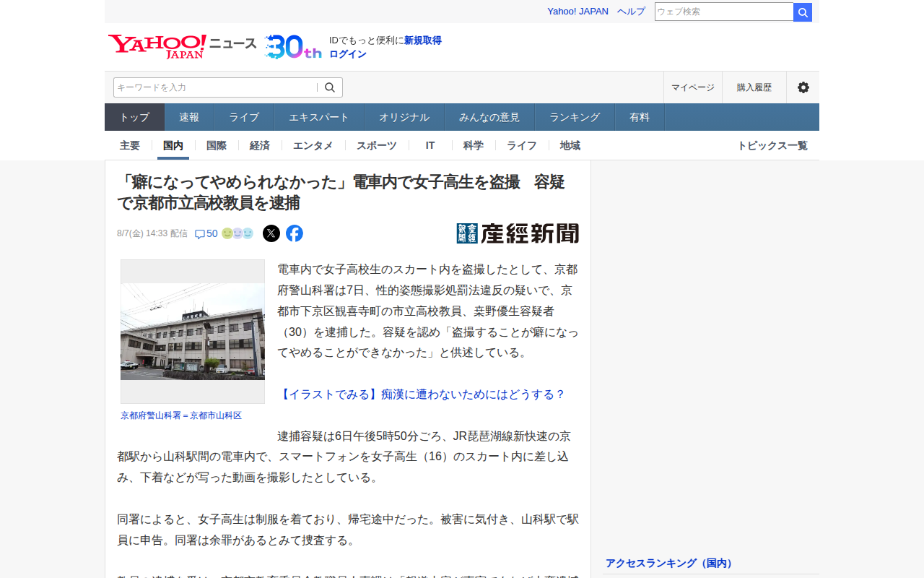Click the ログイン link

point(348,54)
